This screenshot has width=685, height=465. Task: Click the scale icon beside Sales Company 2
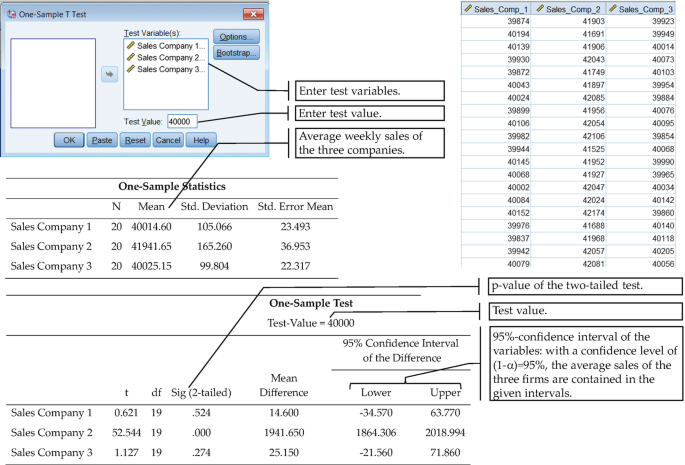coord(130,58)
